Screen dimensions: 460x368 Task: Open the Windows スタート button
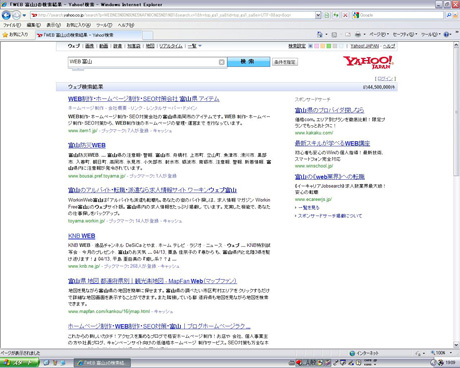click(19, 363)
